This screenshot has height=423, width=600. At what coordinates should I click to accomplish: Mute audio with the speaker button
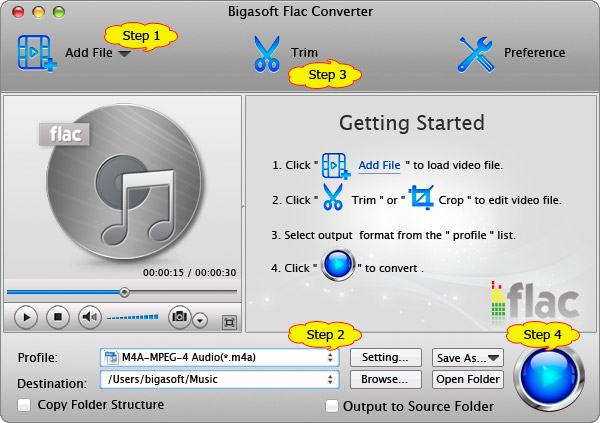tap(90, 317)
